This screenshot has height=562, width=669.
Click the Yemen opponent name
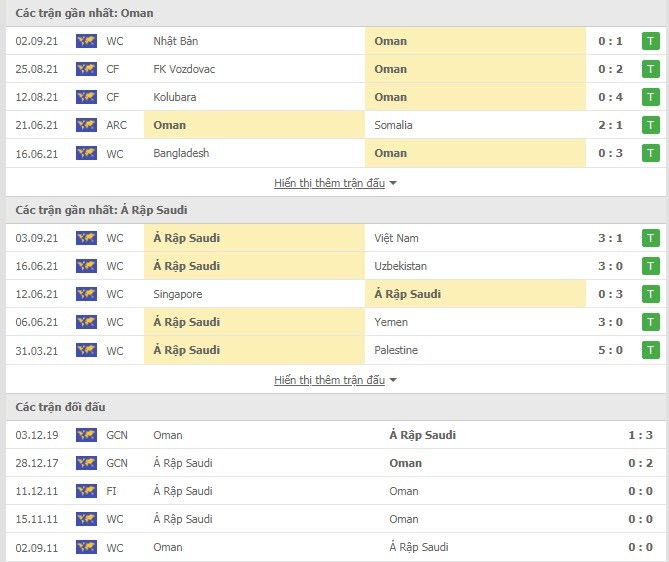pos(391,322)
